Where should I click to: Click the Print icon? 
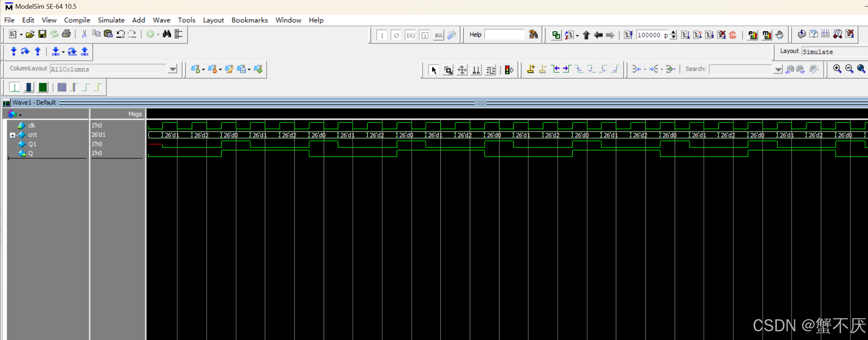tap(66, 34)
